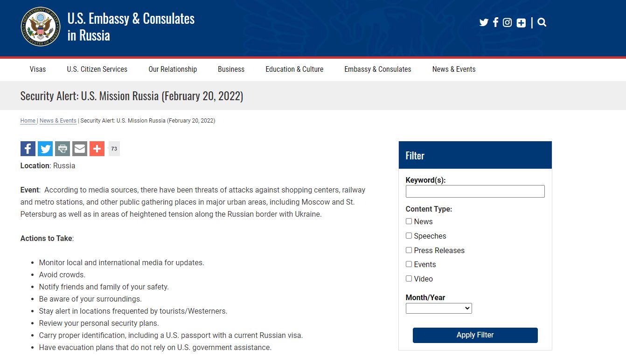
Task: Open the Education & Culture menu
Action: [294, 69]
